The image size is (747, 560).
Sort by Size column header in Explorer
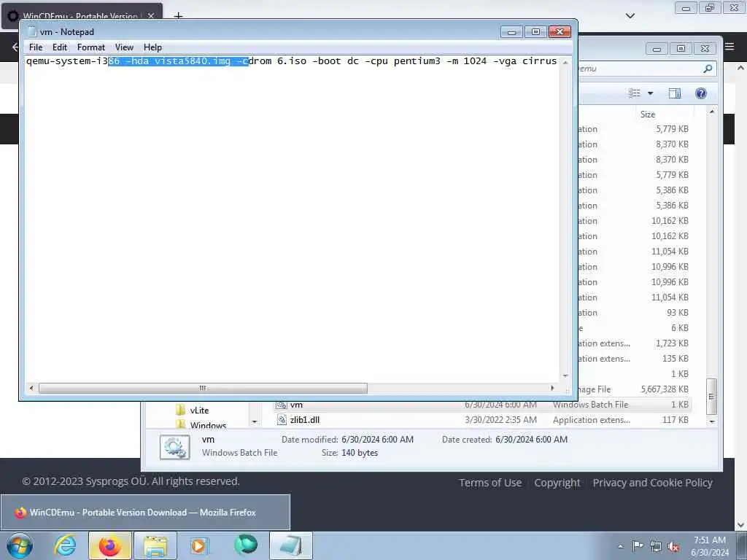(x=664, y=114)
